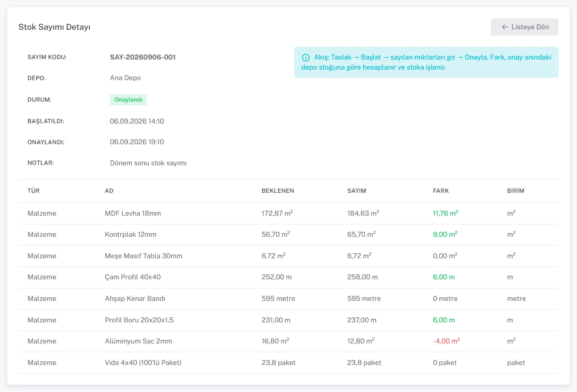The image size is (577, 392).
Task: Select the Vida 4x40 (100'lü Paket) name
Action: coord(143,363)
